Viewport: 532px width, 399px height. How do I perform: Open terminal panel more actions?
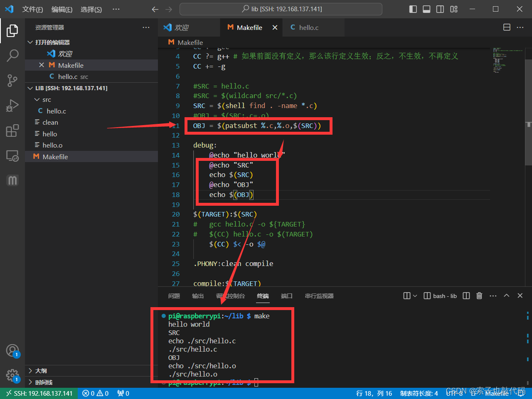point(493,296)
